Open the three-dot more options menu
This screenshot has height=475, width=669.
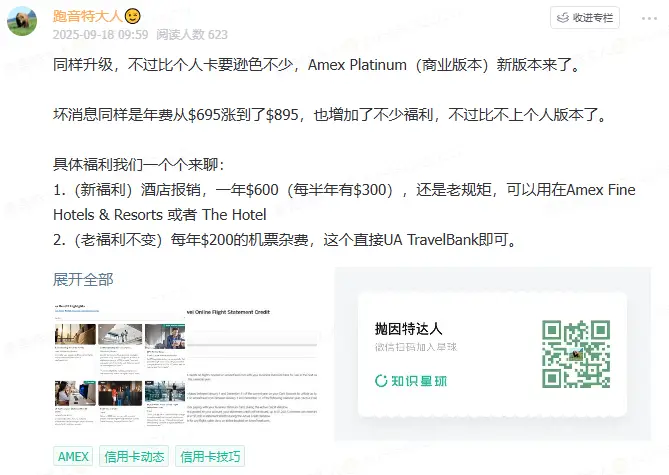[641, 17]
